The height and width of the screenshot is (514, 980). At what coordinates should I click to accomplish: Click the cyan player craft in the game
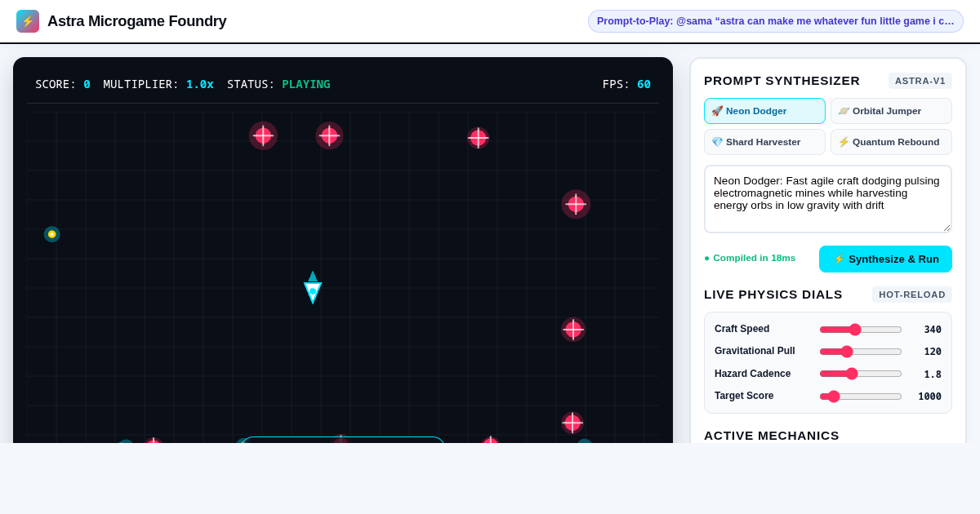pos(313,288)
